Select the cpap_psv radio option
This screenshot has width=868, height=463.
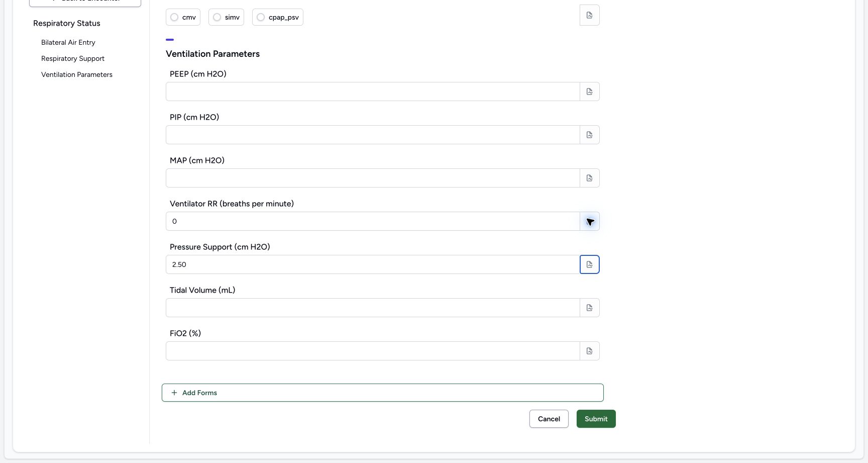pos(261,17)
